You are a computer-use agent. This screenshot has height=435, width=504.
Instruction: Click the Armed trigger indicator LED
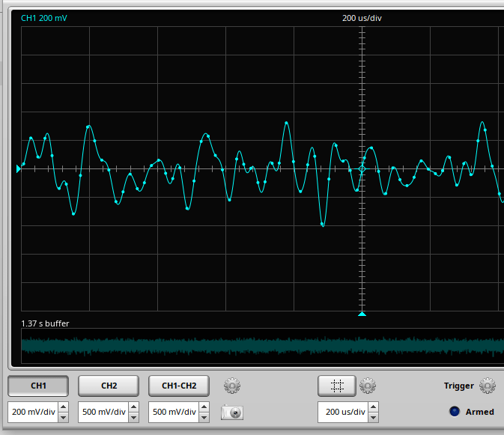(x=455, y=412)
